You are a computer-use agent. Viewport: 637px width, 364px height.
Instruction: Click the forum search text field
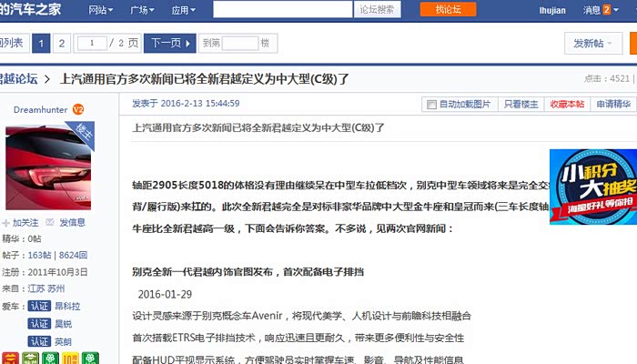pos(282,10)
